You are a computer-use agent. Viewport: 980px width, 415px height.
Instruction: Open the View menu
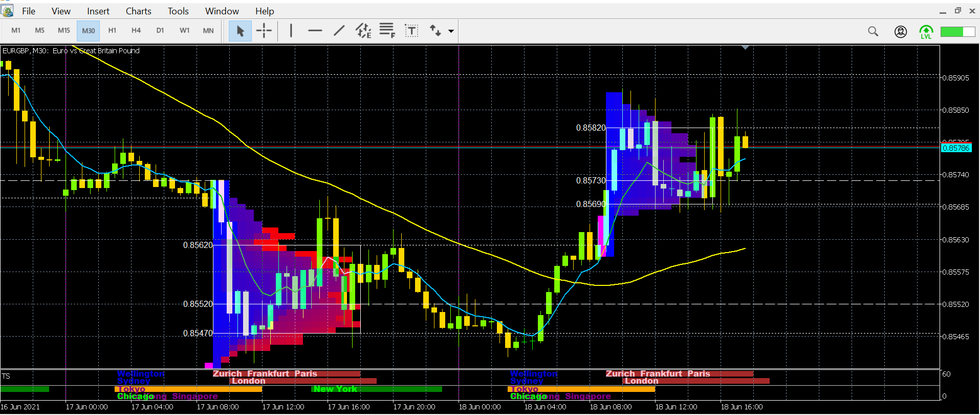click(61, 11)
